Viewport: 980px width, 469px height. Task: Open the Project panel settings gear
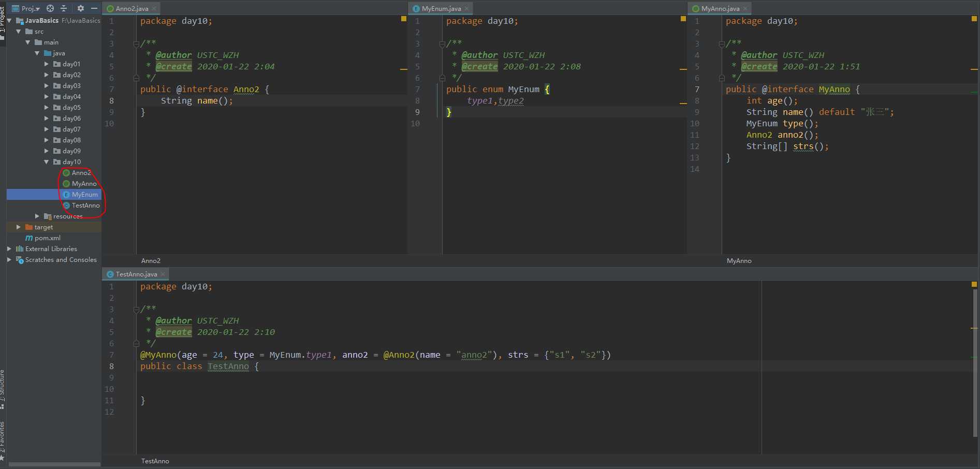pos(80,8)
